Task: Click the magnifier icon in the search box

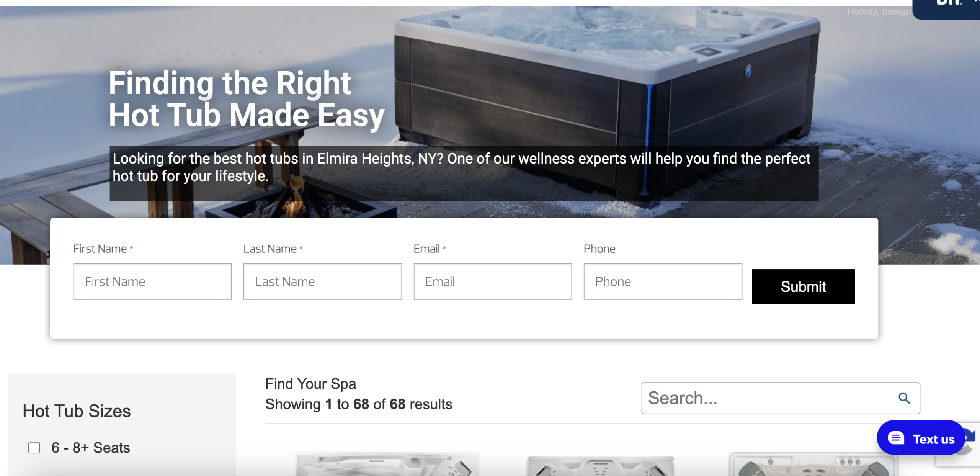Action: click(x=904, y=398)
